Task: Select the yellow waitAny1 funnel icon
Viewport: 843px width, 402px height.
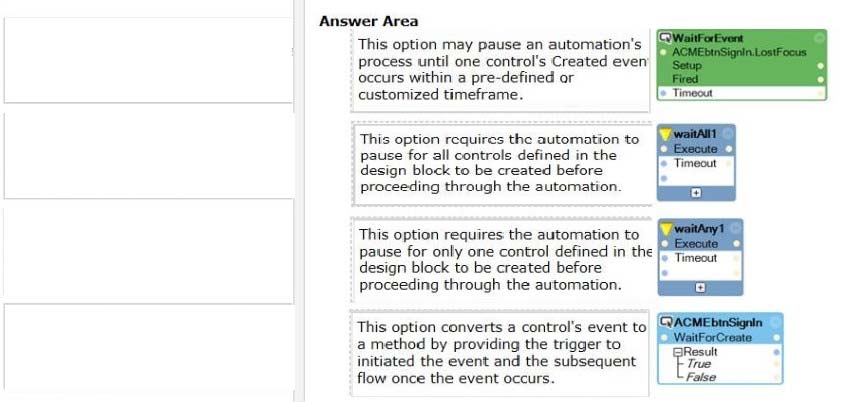Action: pyautogui.click(x=667, y=229)
